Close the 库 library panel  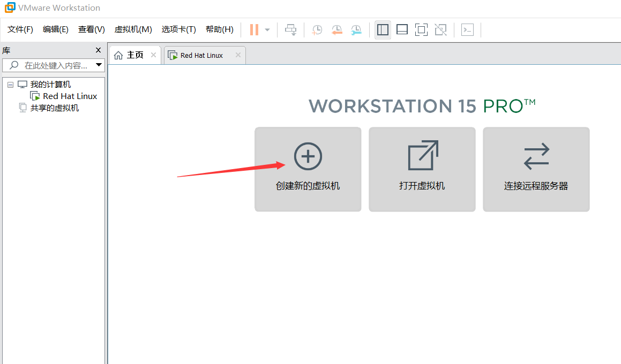(x=98, y=50)
